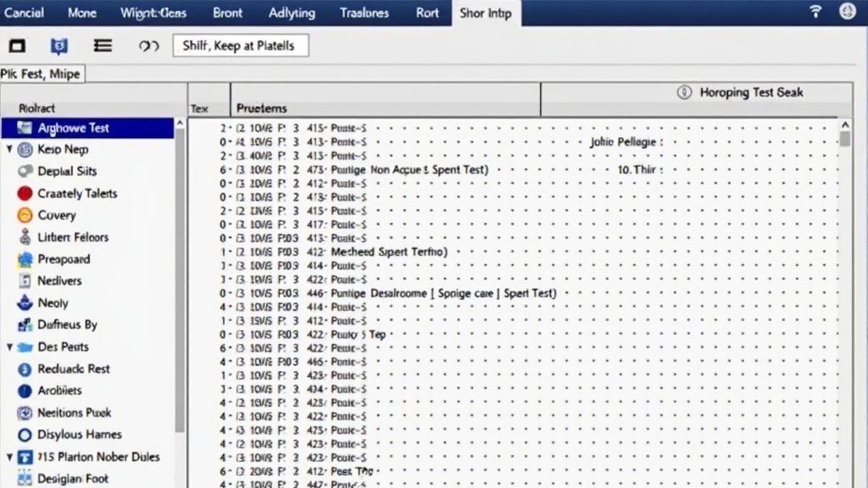Click the up arrow on right scrollbar
868x488 pixels.
point(844,125)
